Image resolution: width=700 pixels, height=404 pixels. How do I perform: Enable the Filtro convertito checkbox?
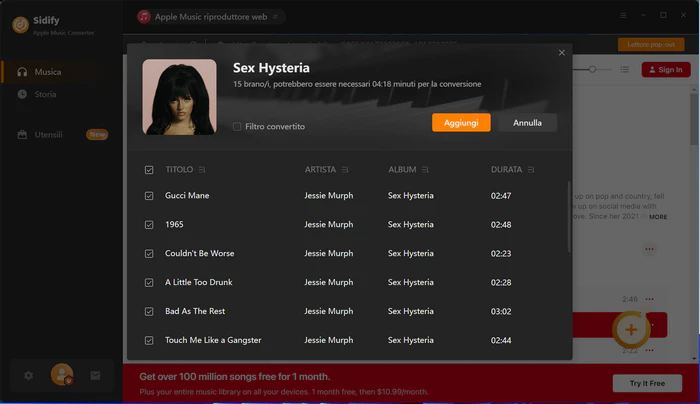[237, 127]
